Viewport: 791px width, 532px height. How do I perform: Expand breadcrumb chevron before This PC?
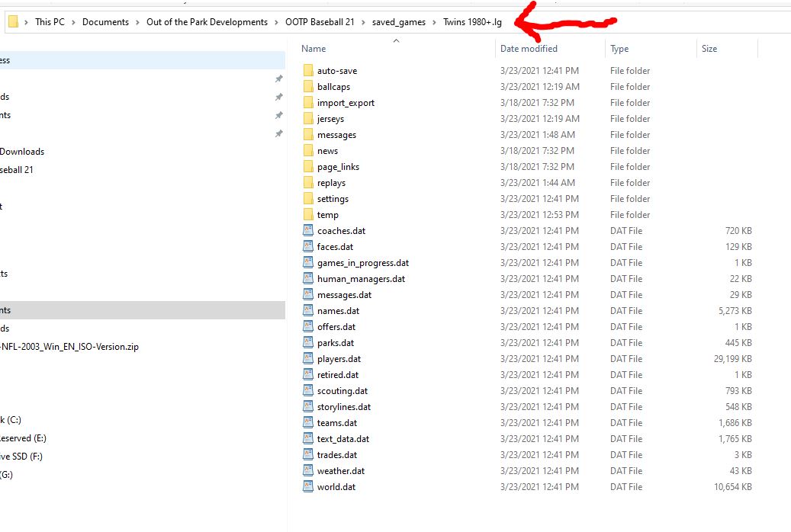click(26, 22)
